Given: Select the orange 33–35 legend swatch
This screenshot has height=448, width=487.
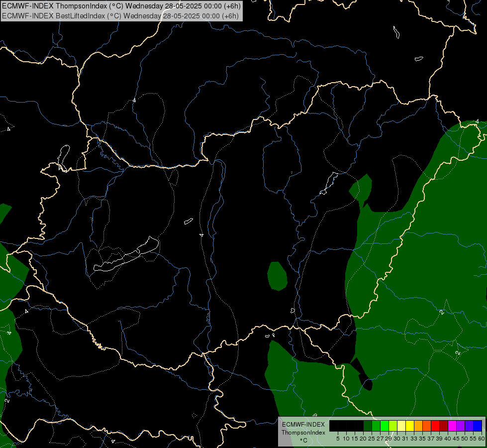Looking at the screenshot, I should [x=418, y=426].
